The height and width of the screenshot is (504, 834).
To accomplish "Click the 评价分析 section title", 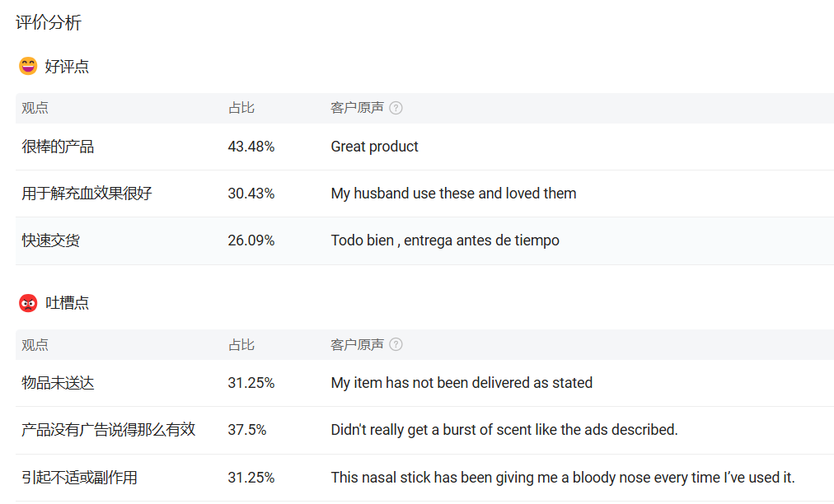I will pyautogui.click(x=49, y=22).
